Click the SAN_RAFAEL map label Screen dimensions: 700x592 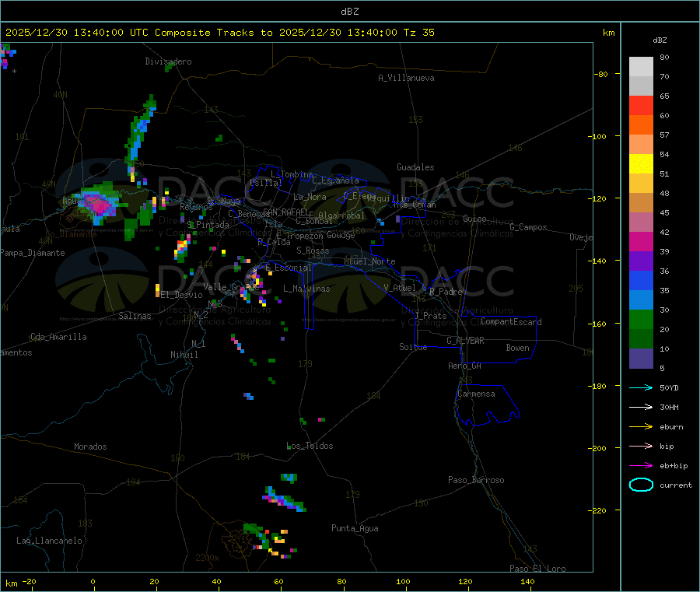pyautogui.click(x=285, y=212)
